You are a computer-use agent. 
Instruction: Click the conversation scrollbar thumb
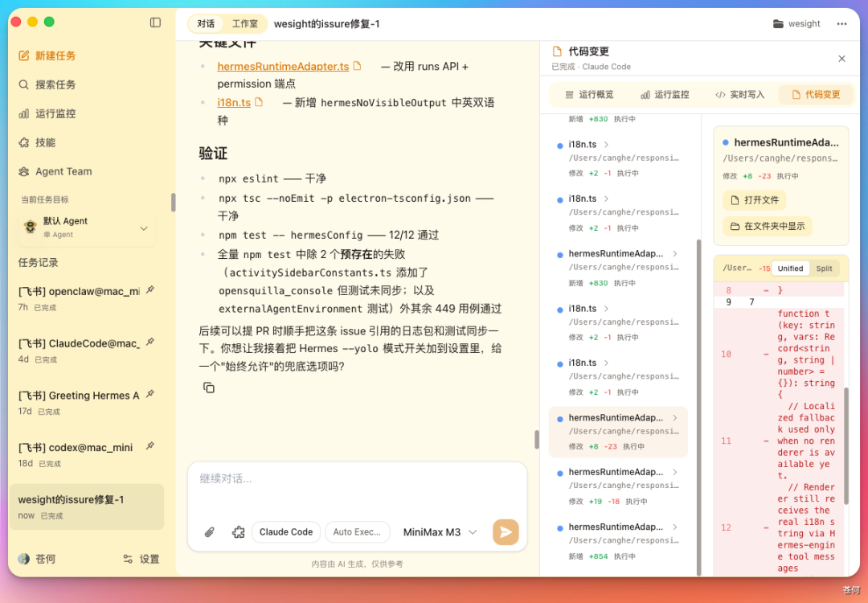click(x=536, y=439)
